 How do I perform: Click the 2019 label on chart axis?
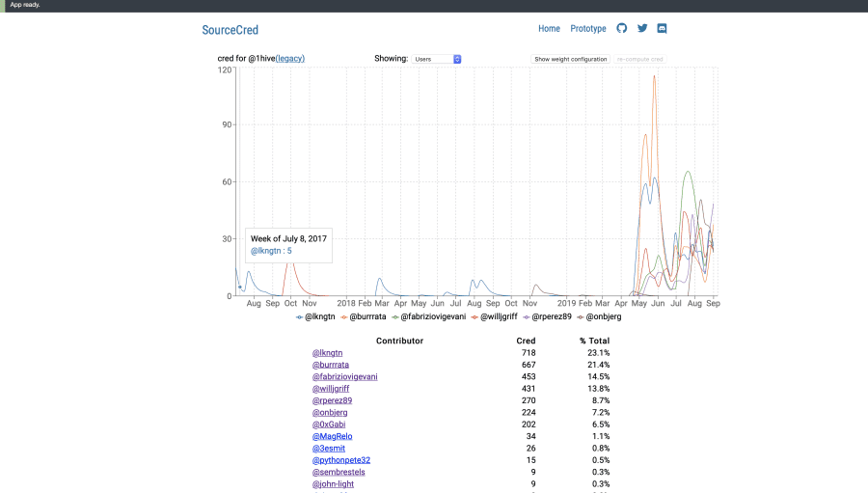(x=566, y=304)
